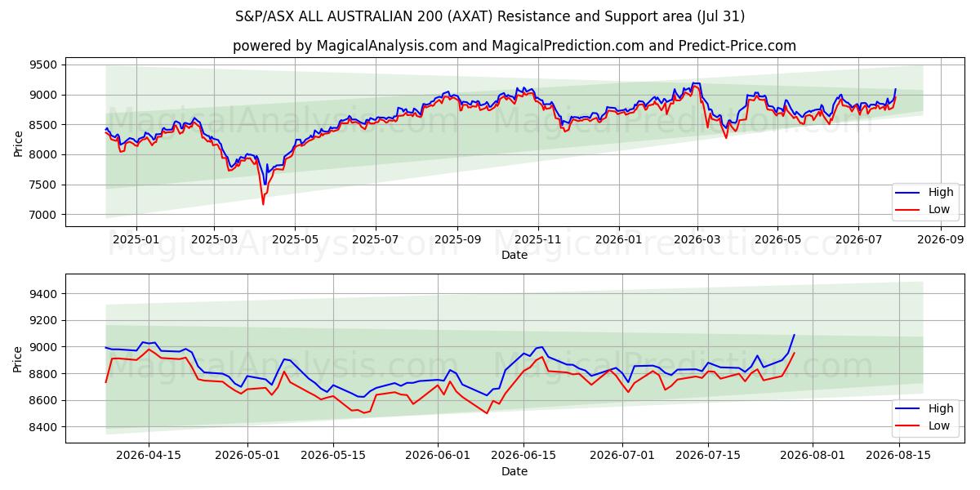This screenshot has width=980, height=490.
Task: Click the 2026-06-01 date tick label
Action: coord(438,456)
